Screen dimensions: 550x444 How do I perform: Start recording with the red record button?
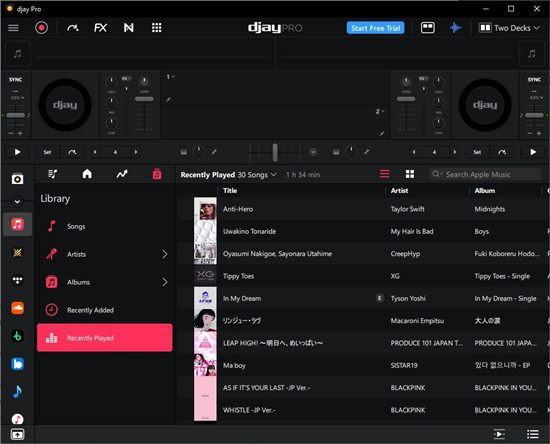tap(41, 28)
